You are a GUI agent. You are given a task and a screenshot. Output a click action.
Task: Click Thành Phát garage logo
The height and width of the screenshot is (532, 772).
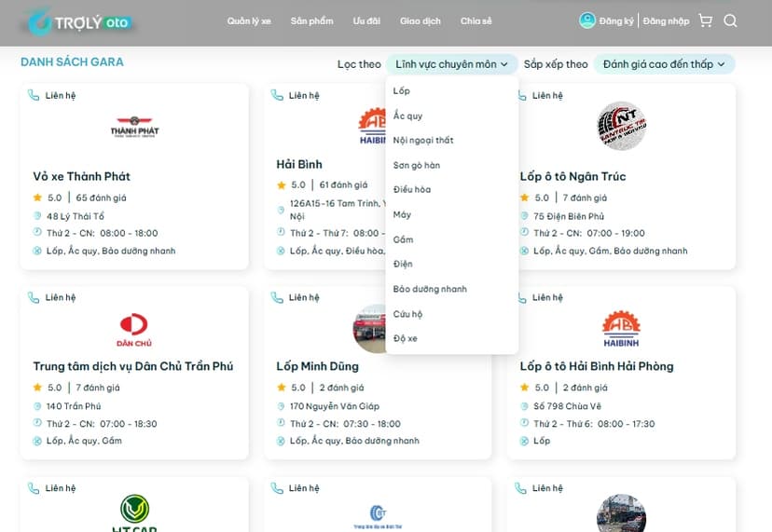[x=134, y=127]
